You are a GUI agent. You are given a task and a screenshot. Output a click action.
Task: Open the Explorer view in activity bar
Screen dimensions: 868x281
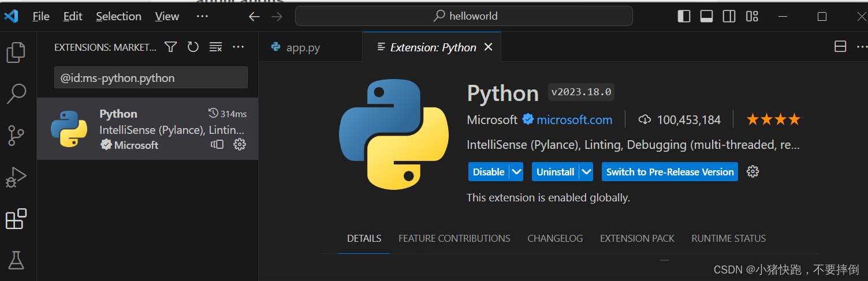(16, 53)
